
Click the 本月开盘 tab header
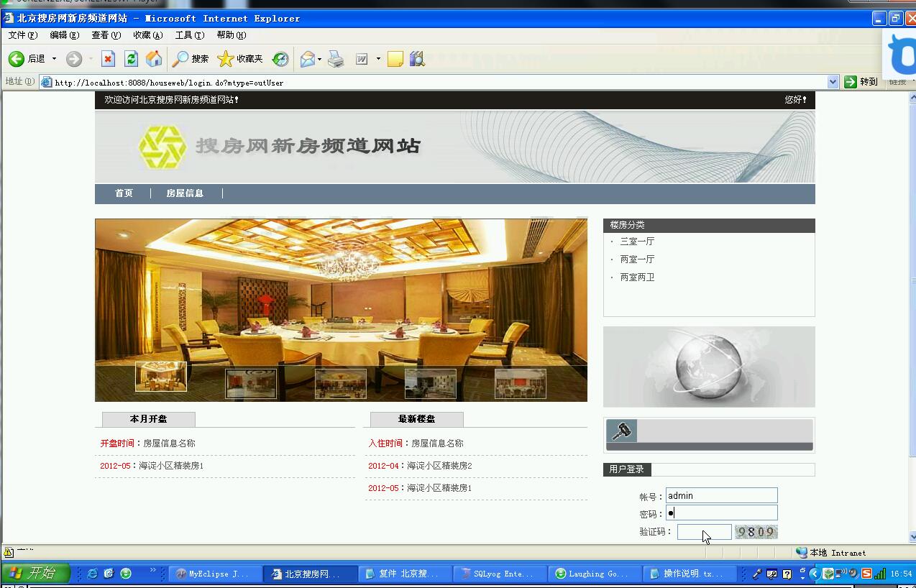tap(148, 419)
